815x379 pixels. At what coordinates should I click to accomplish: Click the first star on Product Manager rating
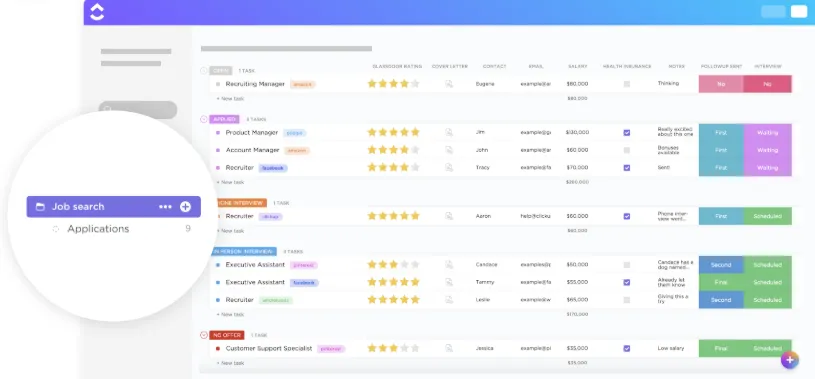[372, 132]
